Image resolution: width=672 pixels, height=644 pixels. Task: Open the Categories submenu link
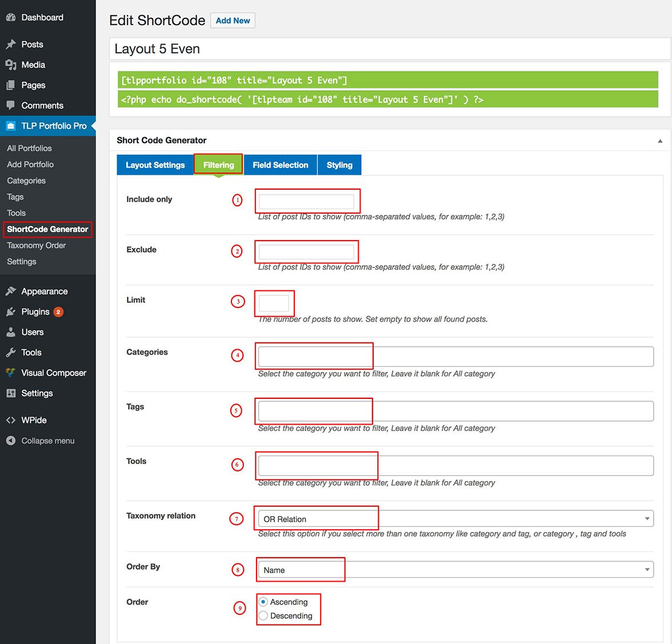(x=26, y=181)
